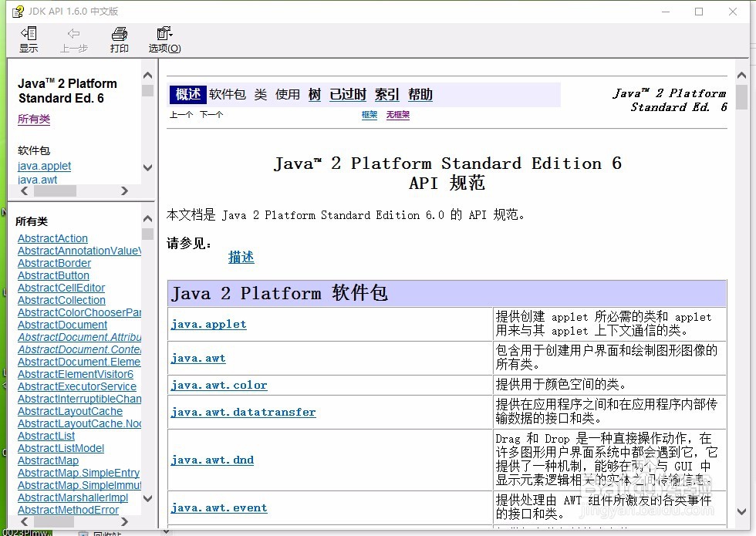Click the main content vertical scrollbar thumb

(x=741, y=97)
